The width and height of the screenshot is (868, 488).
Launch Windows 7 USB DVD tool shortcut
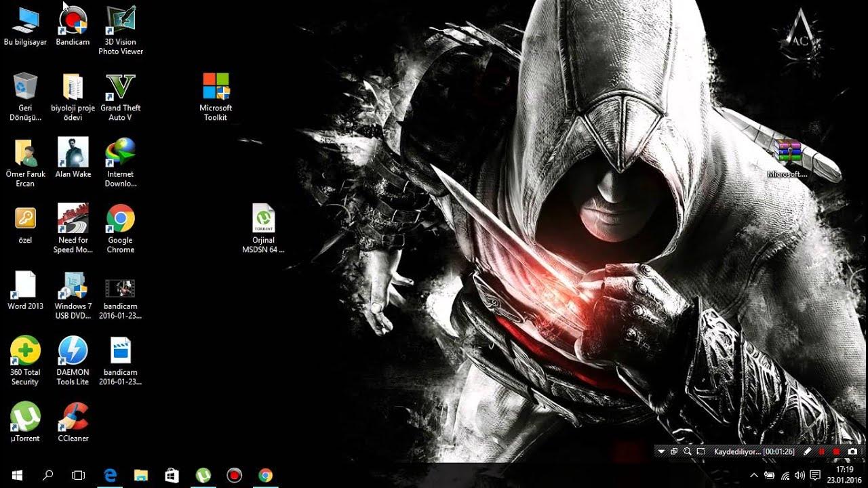[x=73, y=295]
